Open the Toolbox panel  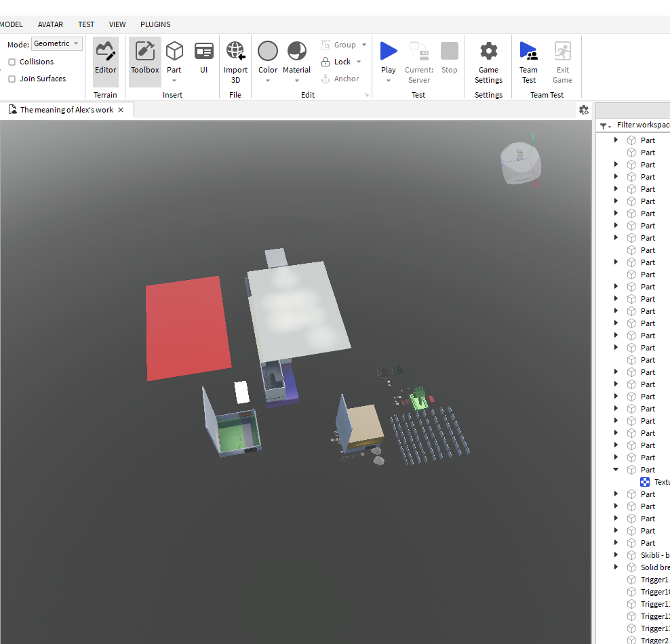(145, 61)
